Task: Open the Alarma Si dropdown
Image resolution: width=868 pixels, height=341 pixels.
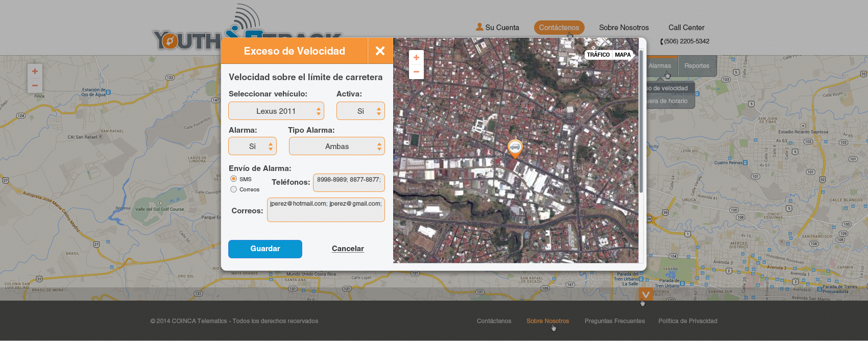Action: click(252, 146)
